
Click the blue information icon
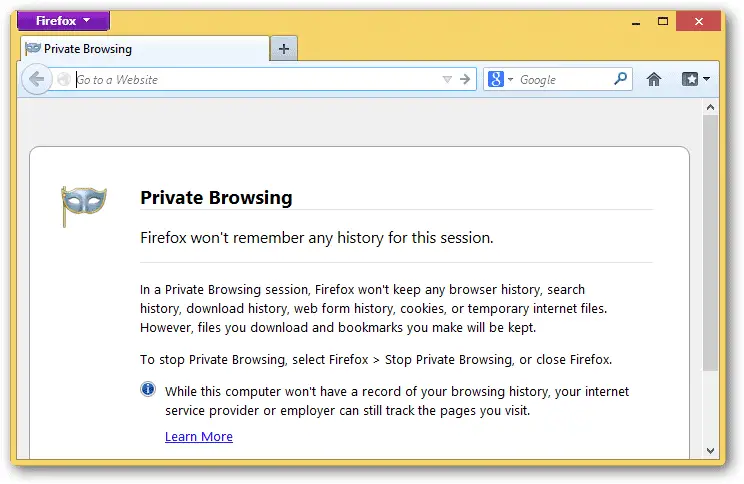pos(148,389)
